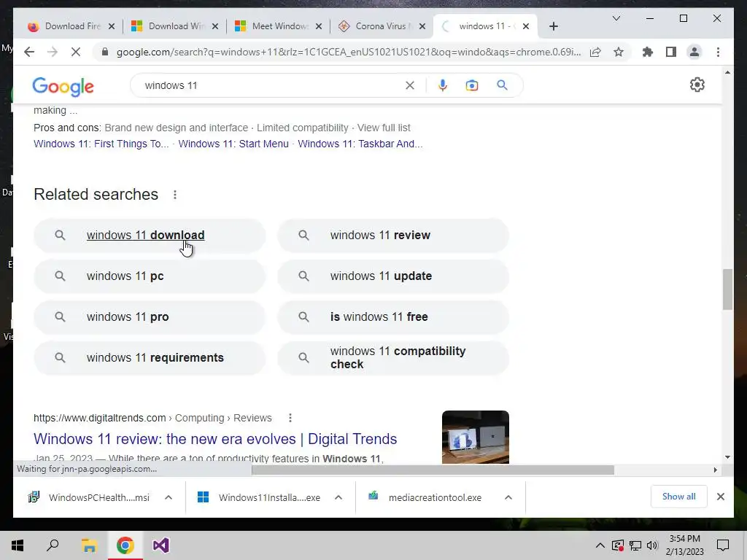
Task: Close the Corona Virus tab
Action: pyautogui.click(x=422, y=26)
